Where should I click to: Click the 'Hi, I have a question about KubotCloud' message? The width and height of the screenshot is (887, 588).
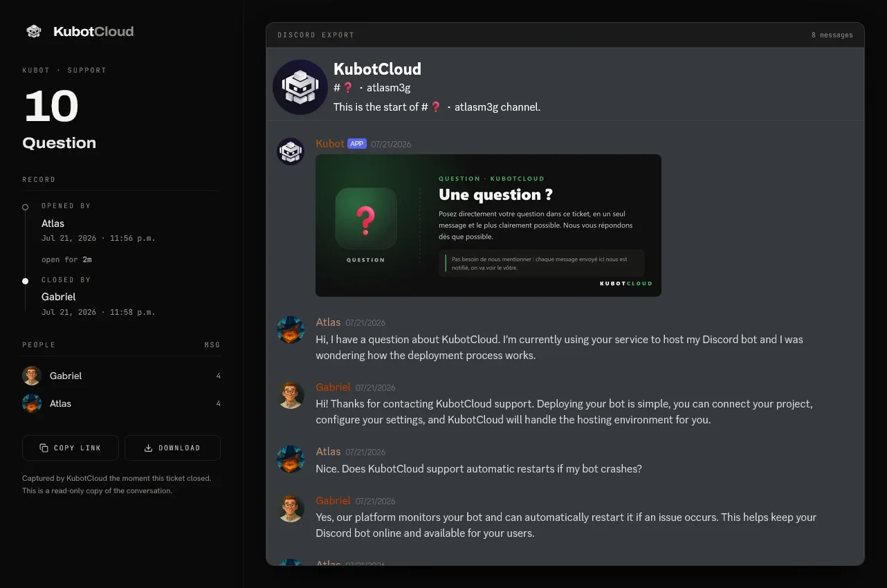click(x=559, y=348)
